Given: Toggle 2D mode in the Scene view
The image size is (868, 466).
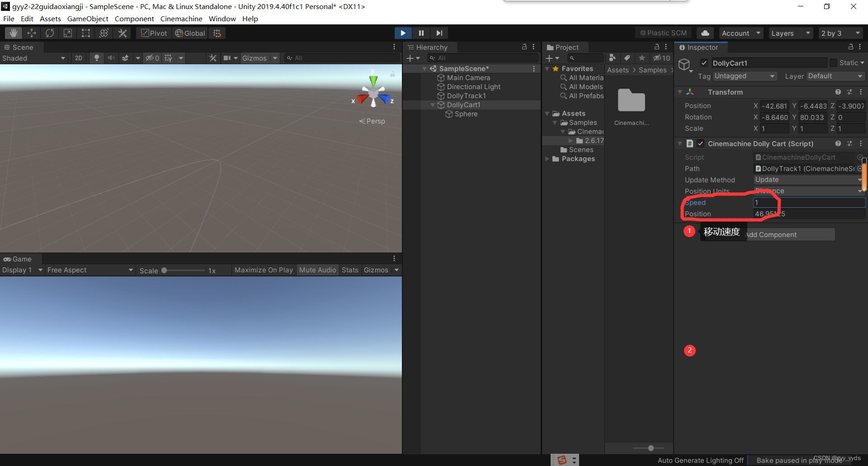Looking at the screenshot, I should pyautogui.click(x=78, y=58).
